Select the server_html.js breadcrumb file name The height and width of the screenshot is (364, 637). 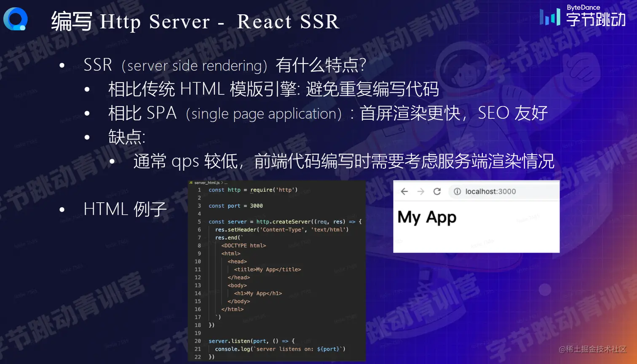click(207, 183)
